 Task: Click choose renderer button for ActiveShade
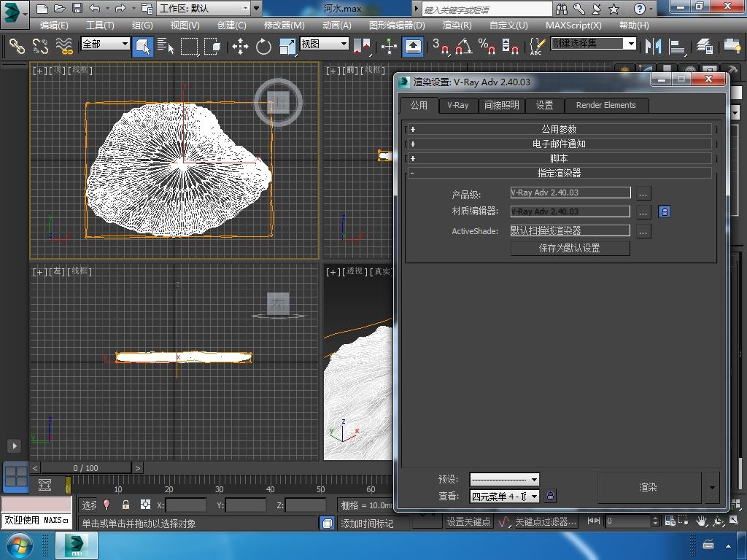643,232
